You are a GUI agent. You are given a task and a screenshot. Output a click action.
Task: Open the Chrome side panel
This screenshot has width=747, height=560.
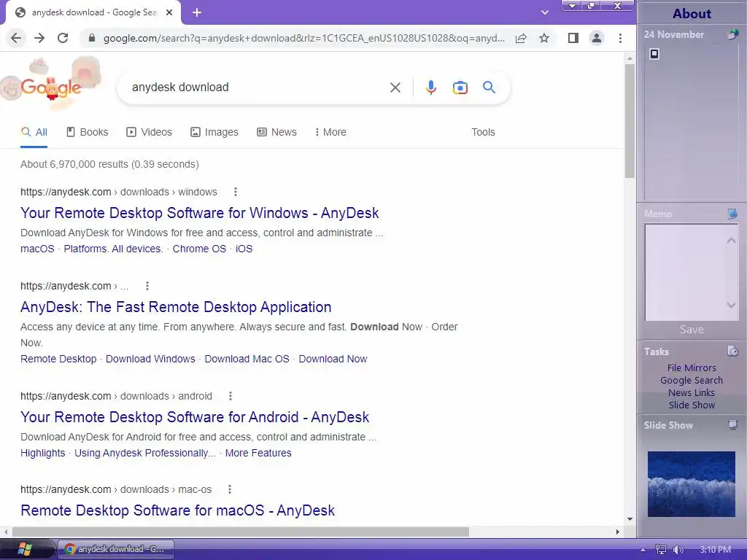(x=573, y=38)
